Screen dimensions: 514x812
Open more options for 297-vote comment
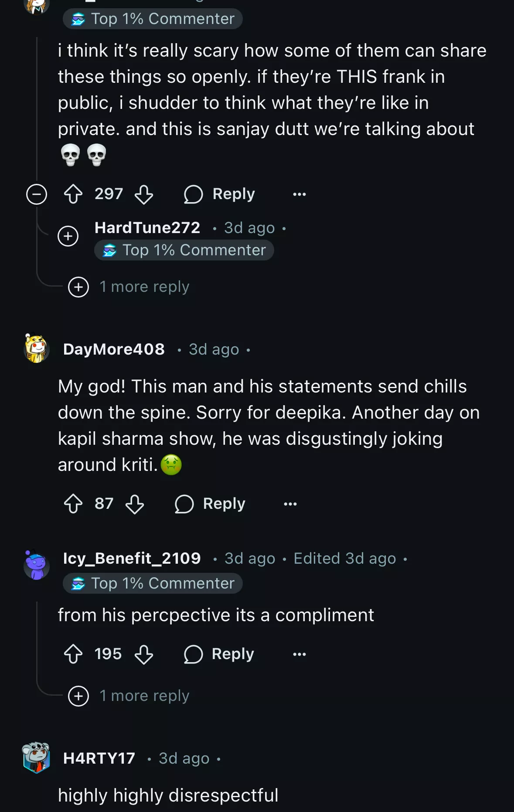299,194
